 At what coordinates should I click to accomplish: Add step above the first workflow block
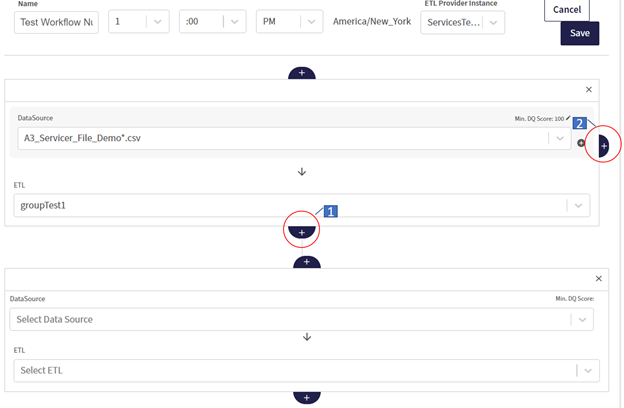click(302, 73)
